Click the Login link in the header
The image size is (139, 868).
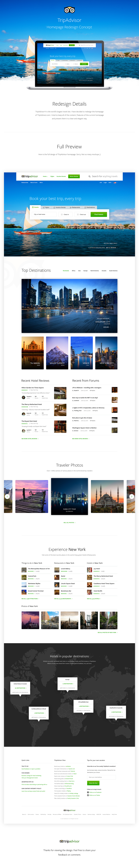[x=105, y=182]
